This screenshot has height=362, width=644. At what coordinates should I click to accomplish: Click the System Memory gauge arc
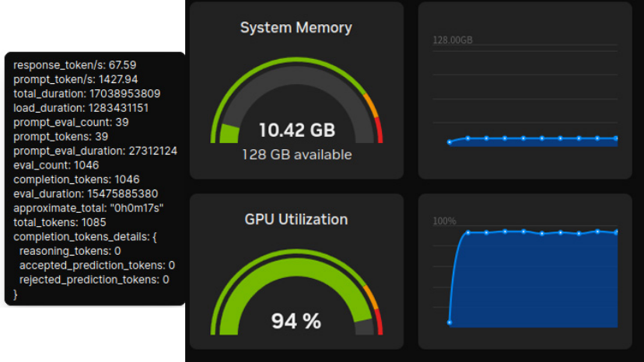[x=296, y=68]
